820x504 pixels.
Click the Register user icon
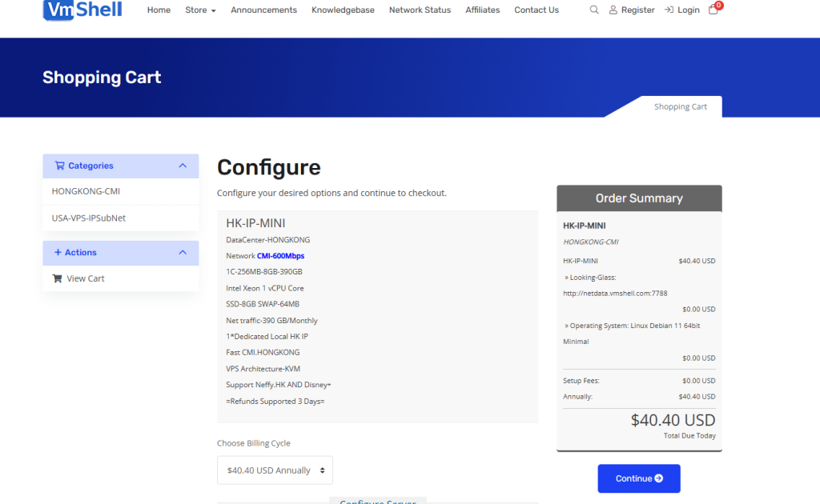click(613, 10)
